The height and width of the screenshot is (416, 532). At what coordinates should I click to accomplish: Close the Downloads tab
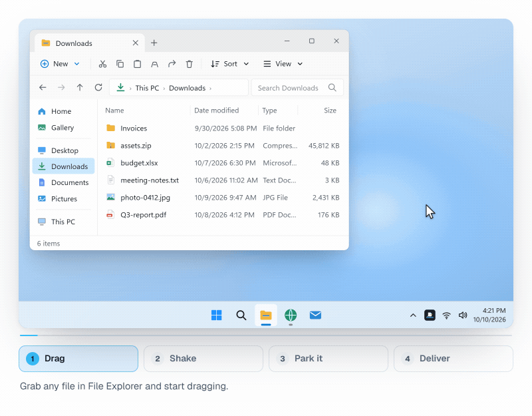point(136,43)
